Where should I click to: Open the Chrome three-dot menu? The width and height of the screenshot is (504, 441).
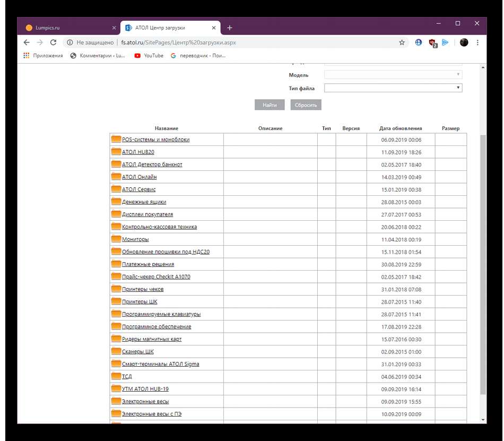click(477, 42)
